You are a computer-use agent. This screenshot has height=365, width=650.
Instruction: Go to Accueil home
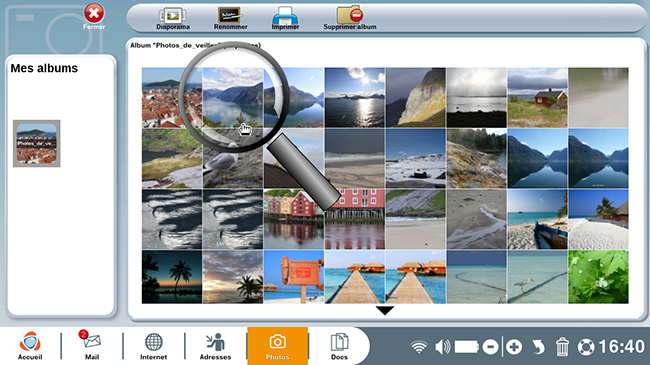[30, 346]
